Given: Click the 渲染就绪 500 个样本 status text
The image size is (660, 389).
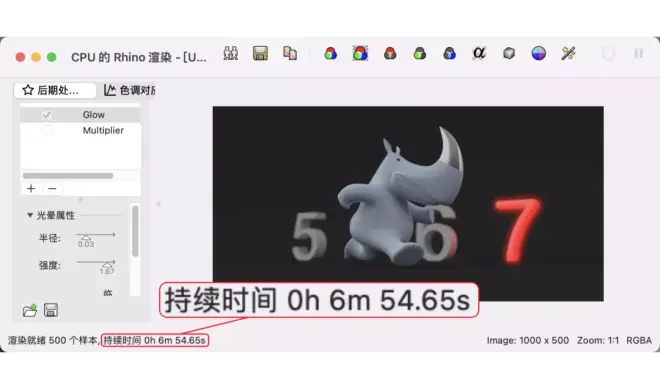Looking at the screenshot, I should pos(53,340).
